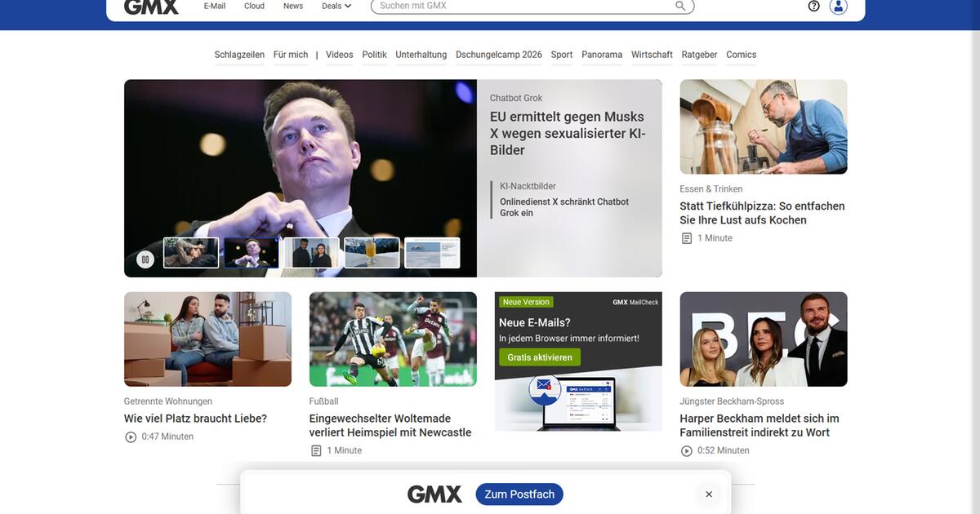Select the Sport tab

point(562,55)
